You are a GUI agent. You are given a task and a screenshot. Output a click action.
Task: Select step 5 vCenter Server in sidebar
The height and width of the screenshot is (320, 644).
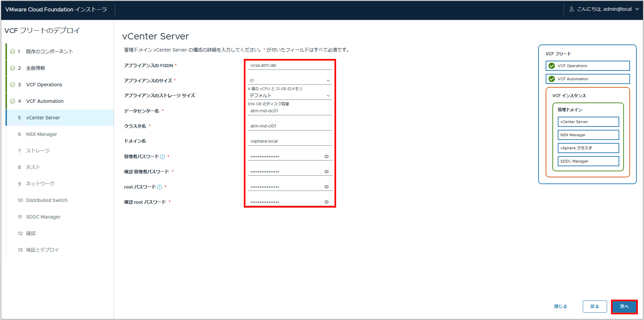click(x=60, y=118)
